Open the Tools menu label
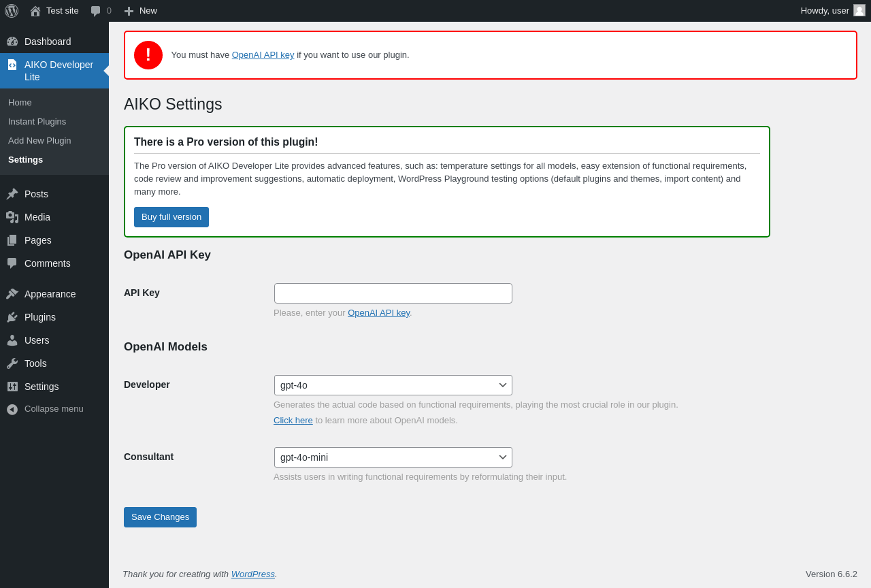871x588 pixels. coord(35,363)
